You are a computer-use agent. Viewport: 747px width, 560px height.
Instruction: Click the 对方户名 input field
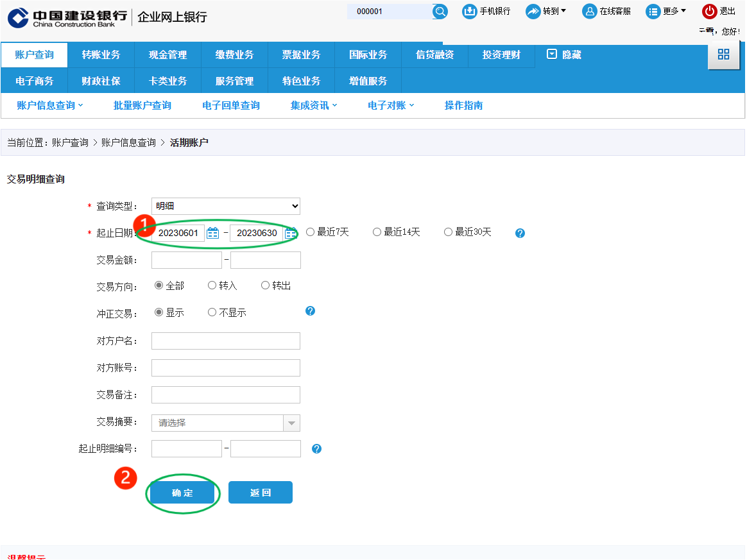point(226,341)
